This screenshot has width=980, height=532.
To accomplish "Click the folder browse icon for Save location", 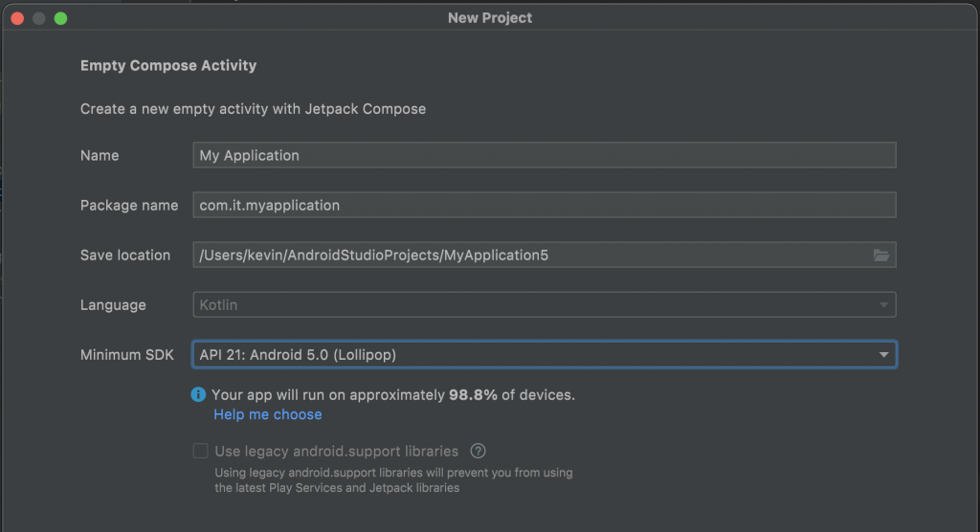I will coord(881,255).
